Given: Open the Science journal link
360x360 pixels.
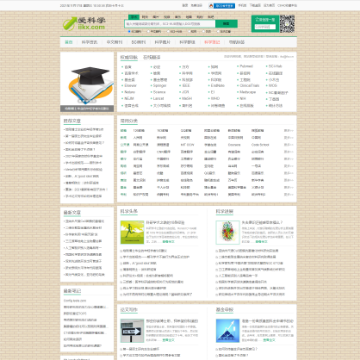Looking at the screenshot, I should coord(159,92).
